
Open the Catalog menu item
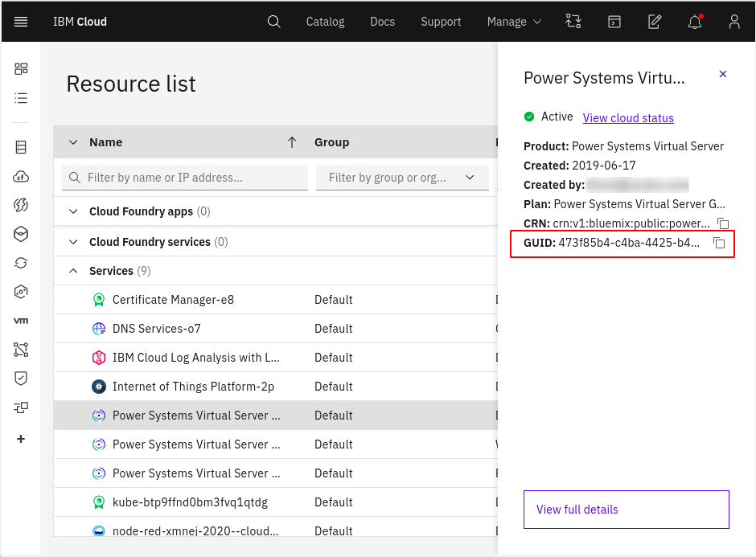click(325, 22)
